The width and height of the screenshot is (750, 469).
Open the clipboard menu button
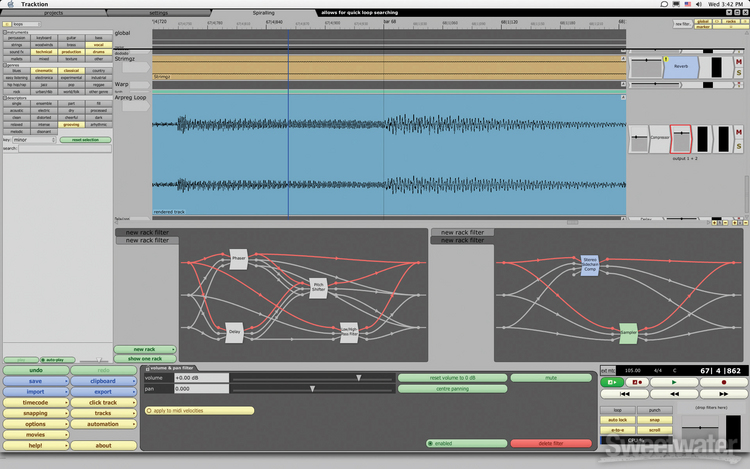(103, 381)
